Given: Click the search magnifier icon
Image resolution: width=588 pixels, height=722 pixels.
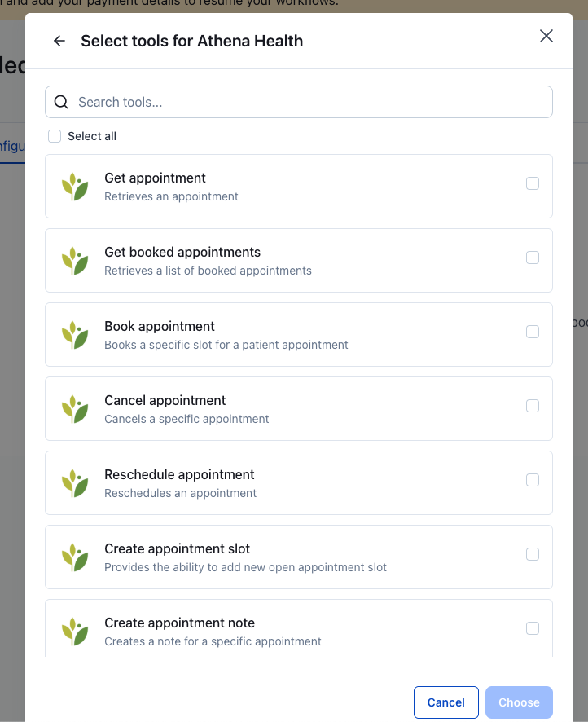Looking at the screenshot, I should 61,102.
